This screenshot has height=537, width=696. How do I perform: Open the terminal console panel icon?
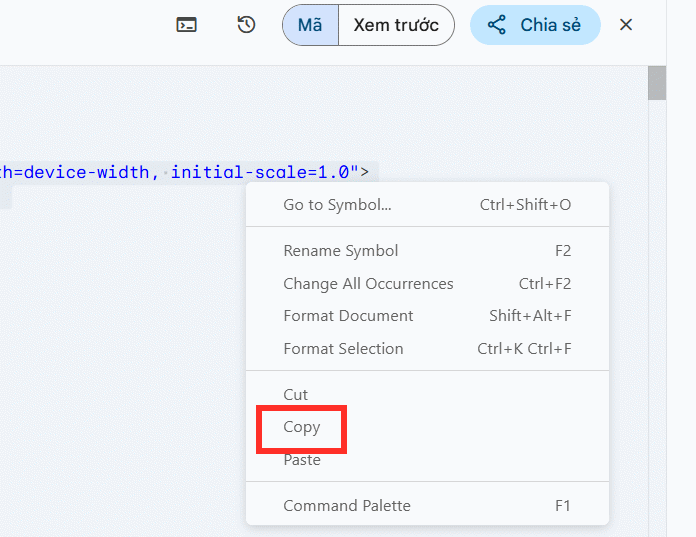(186, 25)
